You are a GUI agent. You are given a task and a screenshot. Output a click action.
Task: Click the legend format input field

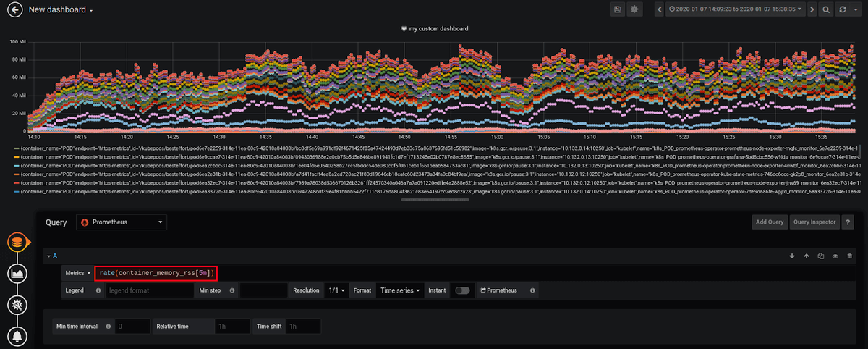(x=148, y=290)
